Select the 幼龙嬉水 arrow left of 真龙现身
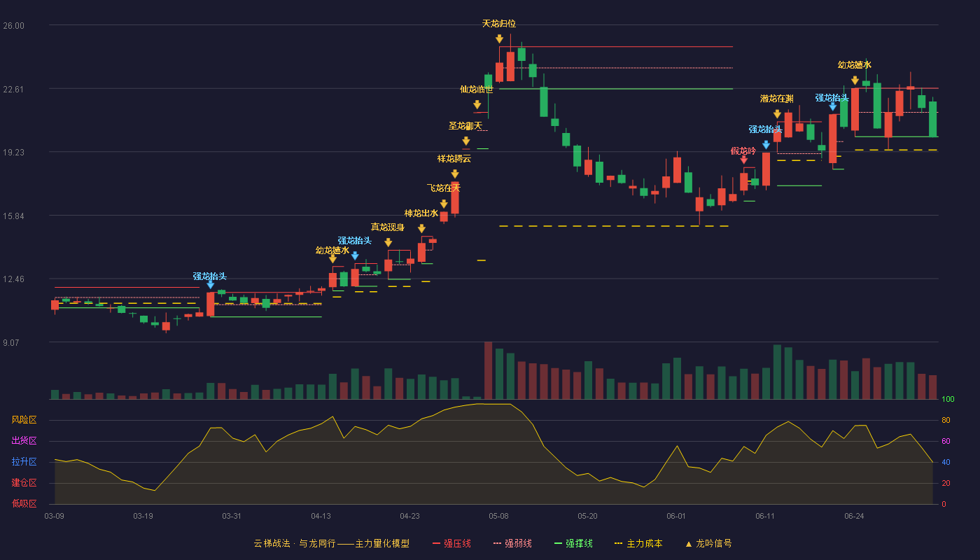 (332, 259)
